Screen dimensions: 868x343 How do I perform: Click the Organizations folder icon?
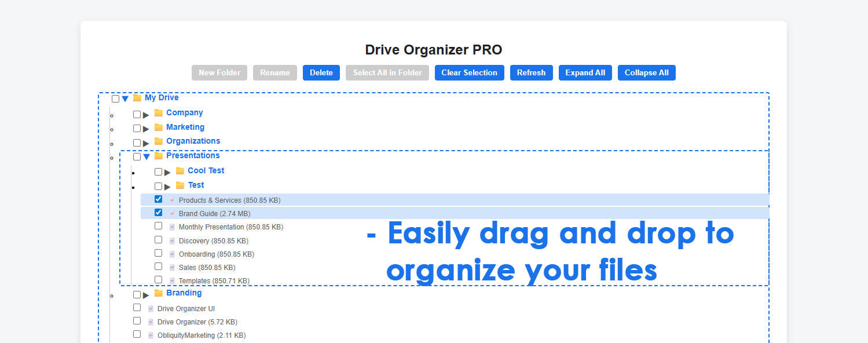[159, 141]
